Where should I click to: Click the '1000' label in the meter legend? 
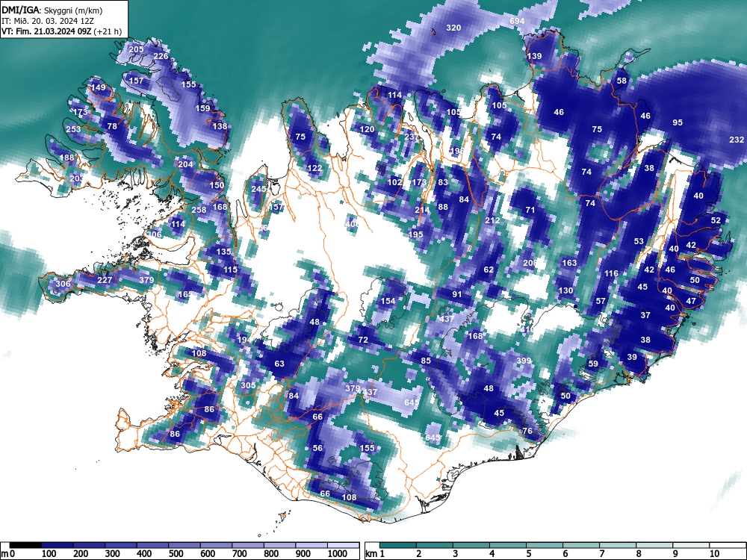[x=338, y=554]
